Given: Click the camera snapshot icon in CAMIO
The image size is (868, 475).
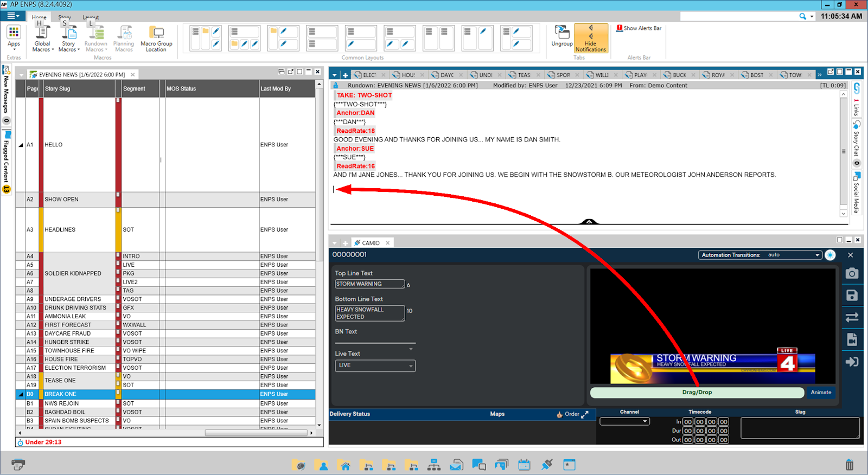Looking at the screenshot, I should [852, 273].
